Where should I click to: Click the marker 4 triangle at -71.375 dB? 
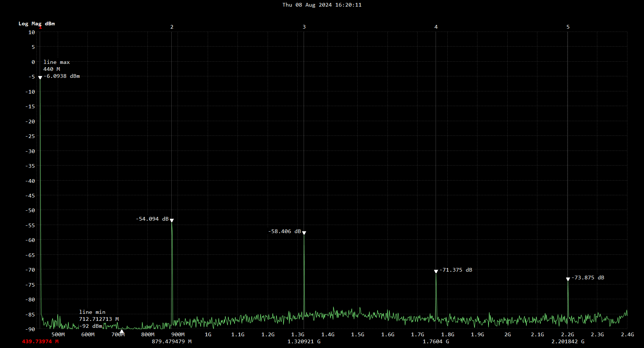coord(436,272)
